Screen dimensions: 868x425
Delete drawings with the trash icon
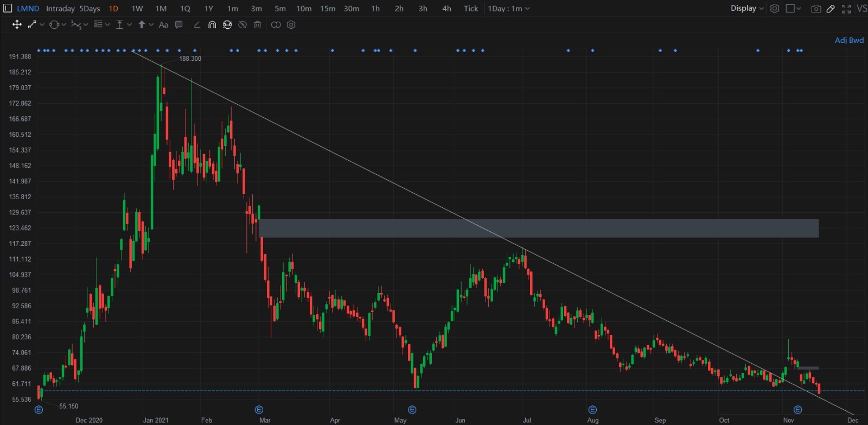click(x=258, y=24)
